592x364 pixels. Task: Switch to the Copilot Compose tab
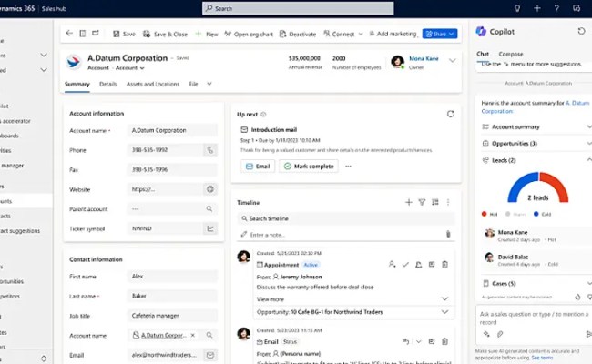click(x=511, y=54)
